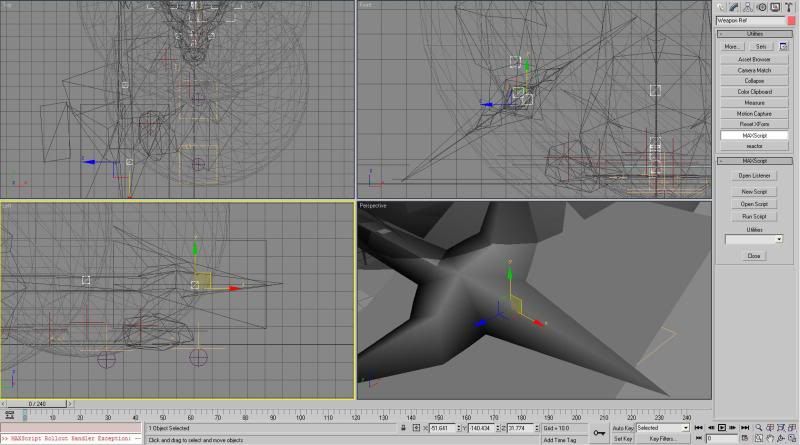
Task: Edit the Weapon Ref object name field
Action: [751, 20]
